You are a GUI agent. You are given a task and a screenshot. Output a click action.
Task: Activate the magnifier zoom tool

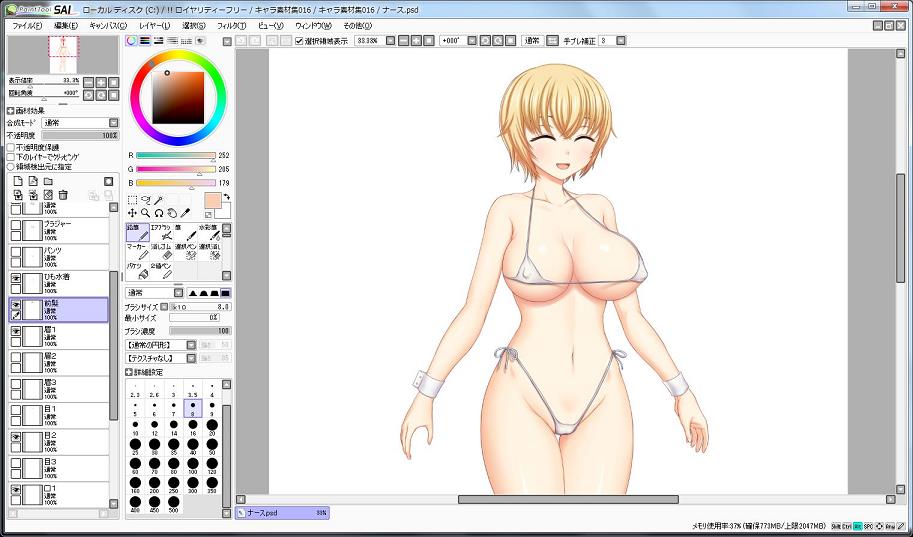tap(146, 213)
